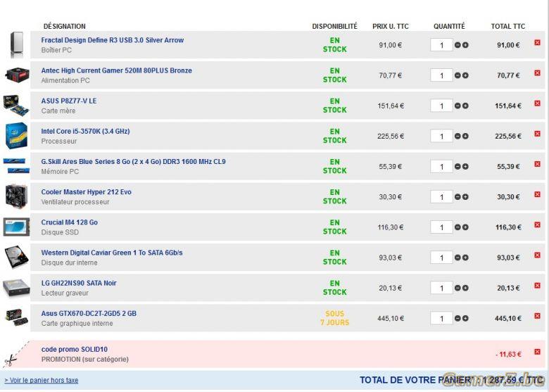The image size is (549, 392).
Task: Remove Western Digital Caviar Green item
Action: point(537,255)
